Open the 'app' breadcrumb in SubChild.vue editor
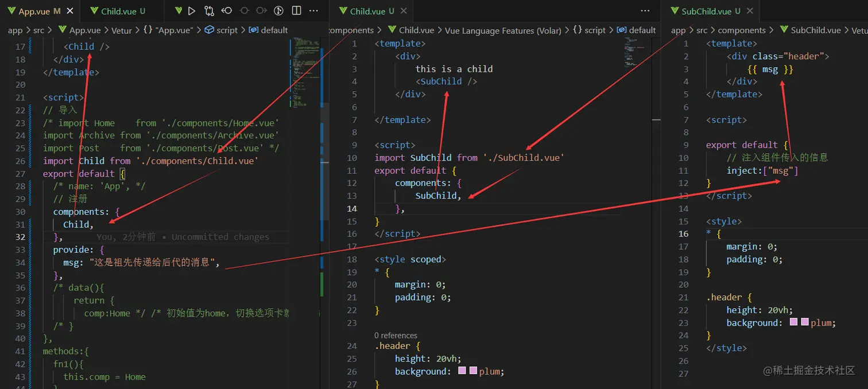The width and height of the screenshot is (868, 389). tap(679, 30)
